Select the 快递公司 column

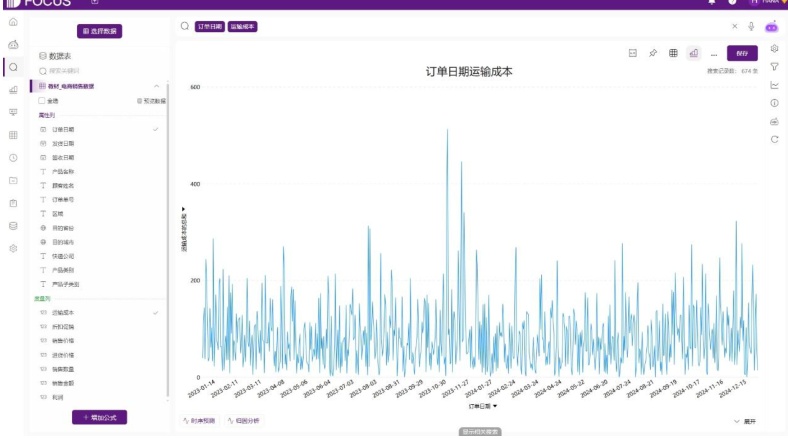tap(63, 256)
